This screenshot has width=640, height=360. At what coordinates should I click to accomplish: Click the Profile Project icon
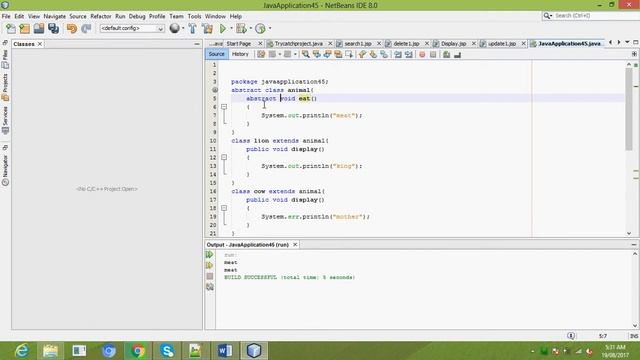(260, 28)
